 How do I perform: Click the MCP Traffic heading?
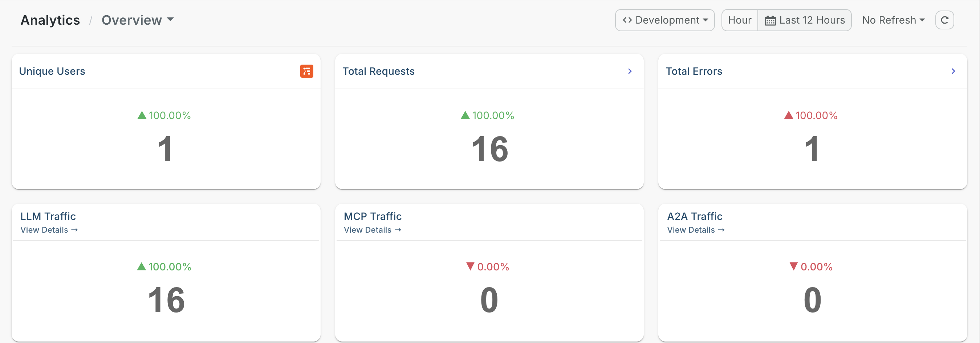(x=373, y=216)
